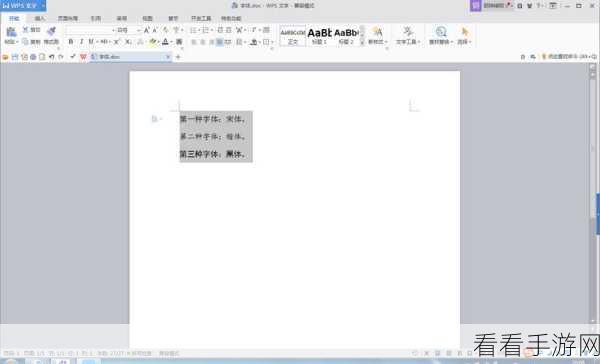The width and height of the screenshot is (600, 364).
Task: Click the purple user account icon in the title bar
Action: 475,6
